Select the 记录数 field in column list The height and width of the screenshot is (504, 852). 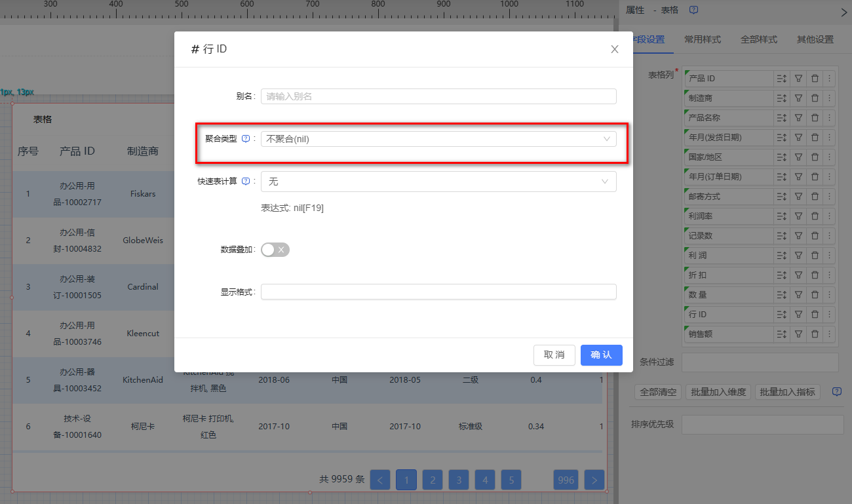click(x=727, y=236)
